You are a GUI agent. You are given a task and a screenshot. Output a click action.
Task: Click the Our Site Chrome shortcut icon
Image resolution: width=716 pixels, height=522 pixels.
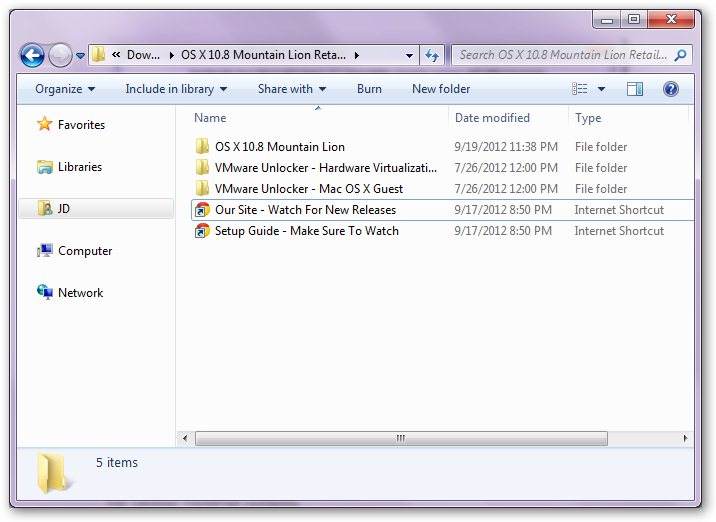pyautogui.click(x=202, y=210)
